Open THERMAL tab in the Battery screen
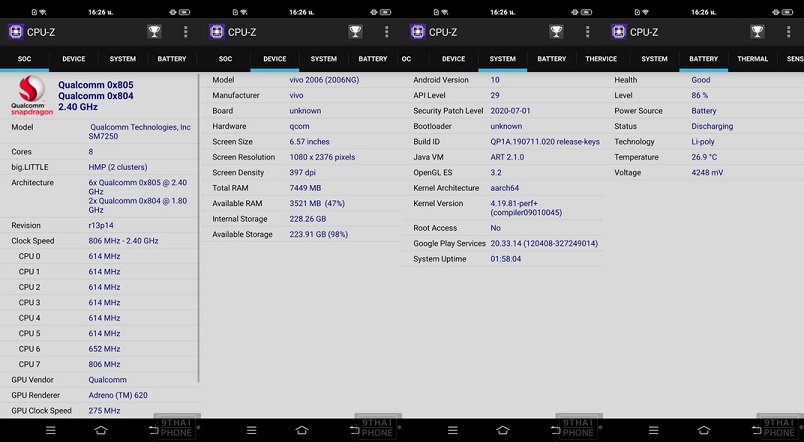This screenshot has height=442, width=804. 753,59
